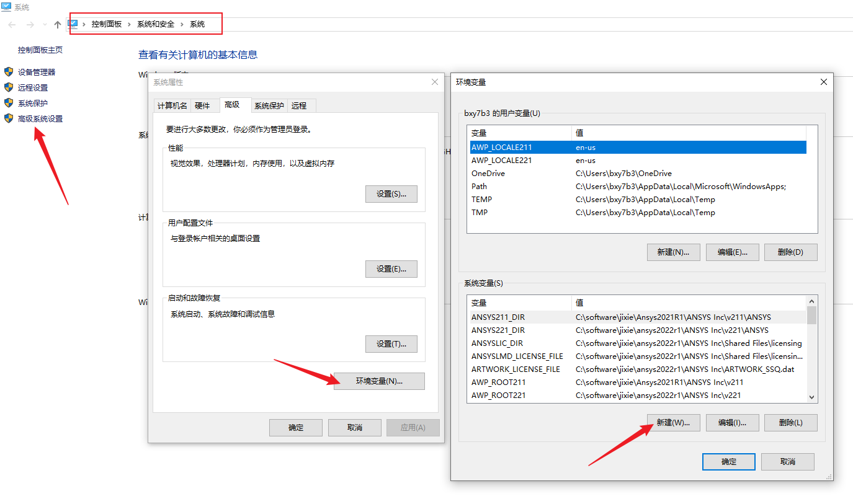Screen dimensions: 853x504
Task: Click 应用(A) in 系统属性 dialog
Action: point(413,428)
